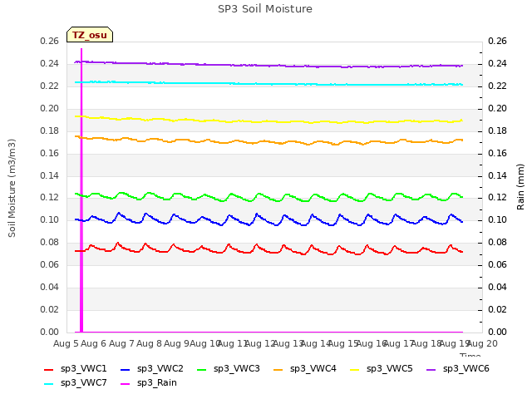Viewport: 532px width, 399px height.
Task: Select the Aug 5 x-axis tick label
Action: [66, 343]
